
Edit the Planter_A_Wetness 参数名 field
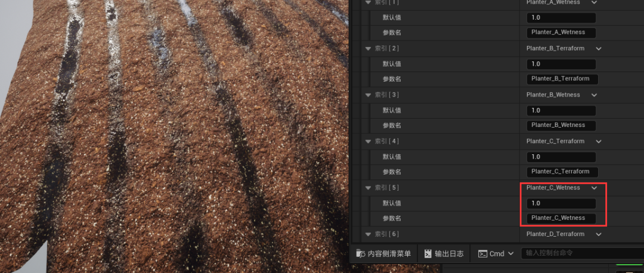tap(561, 32)
